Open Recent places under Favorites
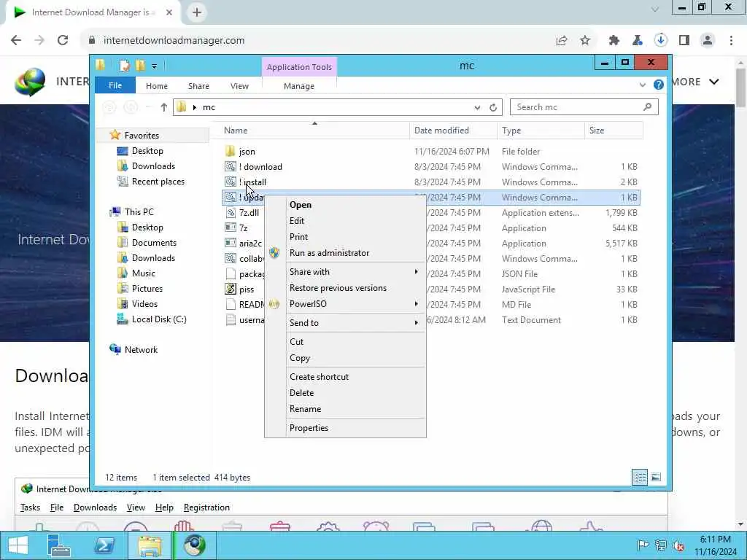The width and height of the screenshot is (747, 560). click(158, 182)
